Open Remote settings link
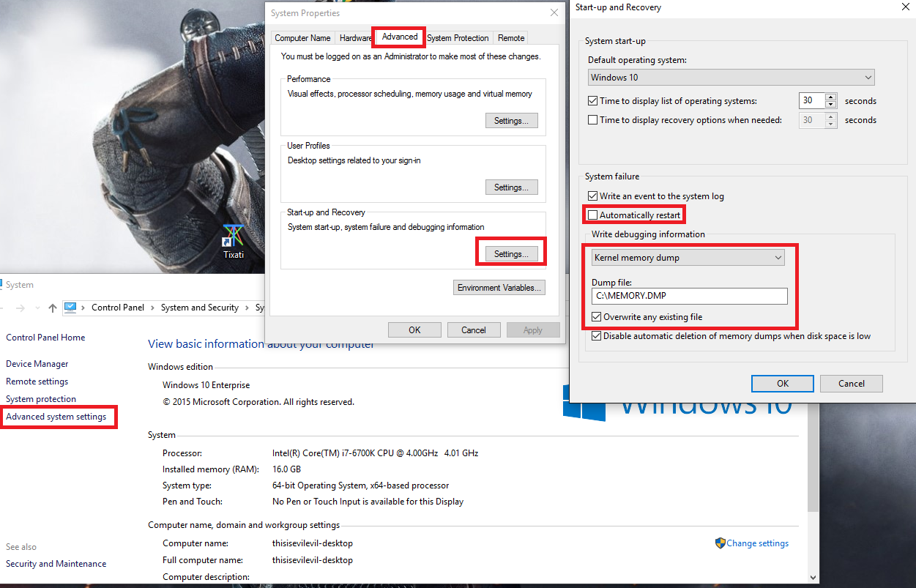 click(37, 382)
